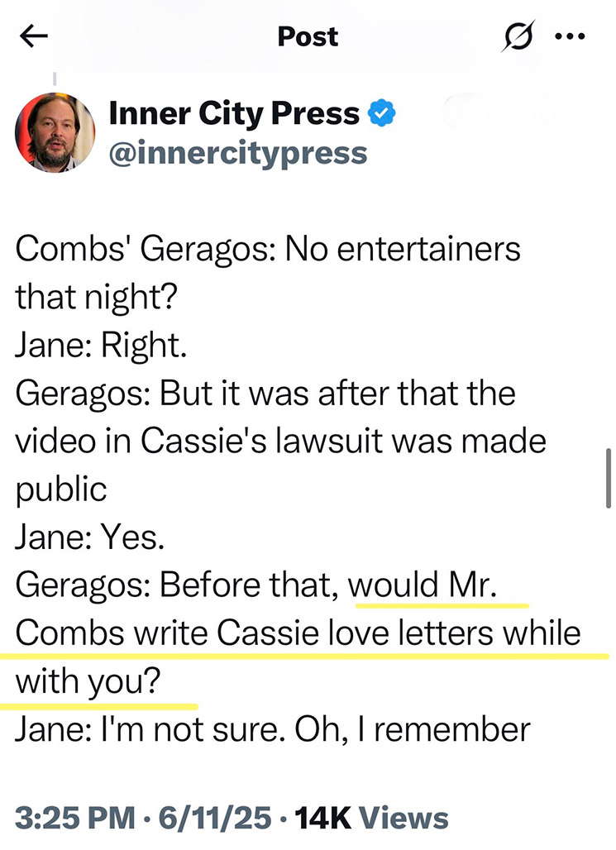Open the three-dot more options menu
616x850 pixels.
click(x=572, y=37)
